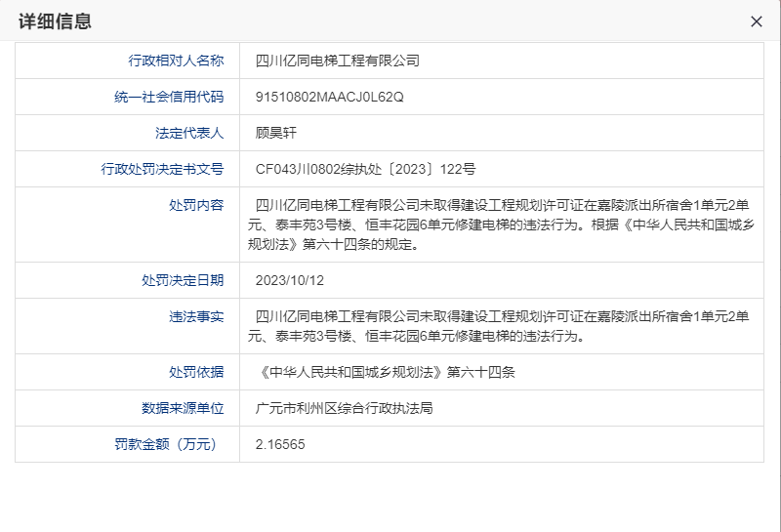Click the 统一社会信用代码 label
781x532 pixels.
click(169, 97)
